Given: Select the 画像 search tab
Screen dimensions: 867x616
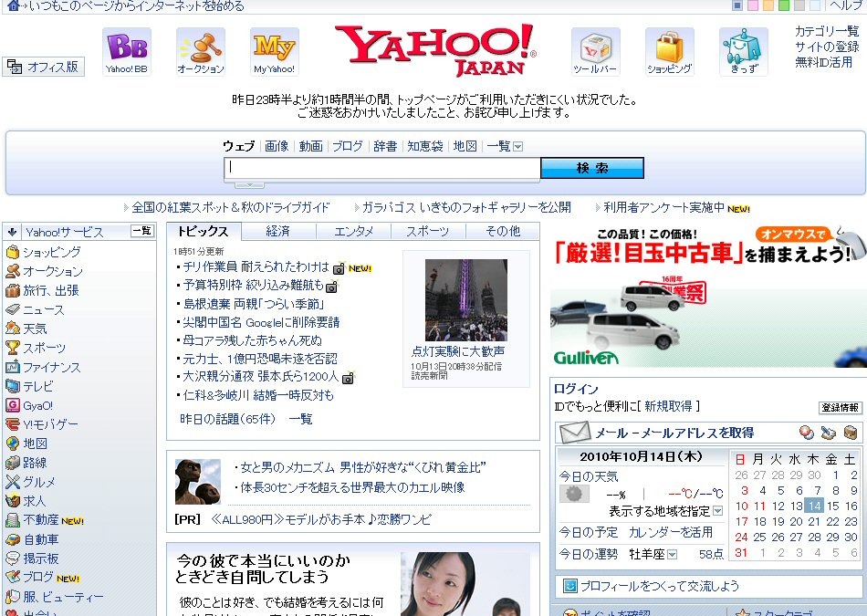Looking at the screenshot, I should coord(277,146).
